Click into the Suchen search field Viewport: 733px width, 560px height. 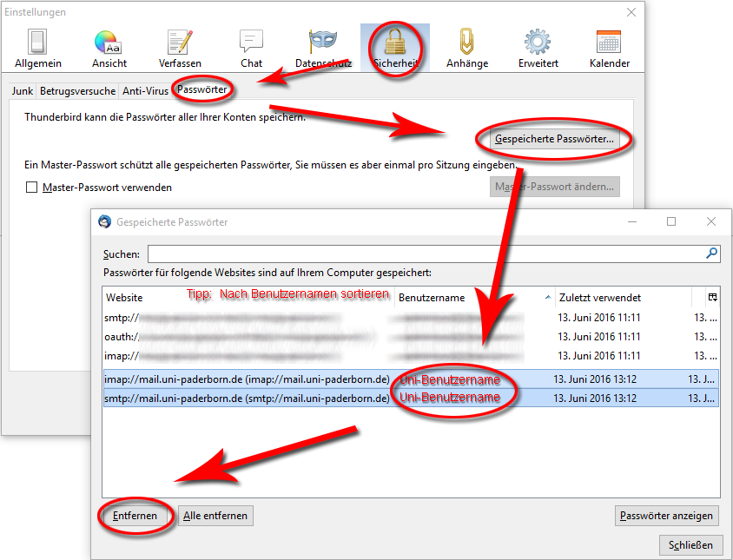tap(427, 254)
